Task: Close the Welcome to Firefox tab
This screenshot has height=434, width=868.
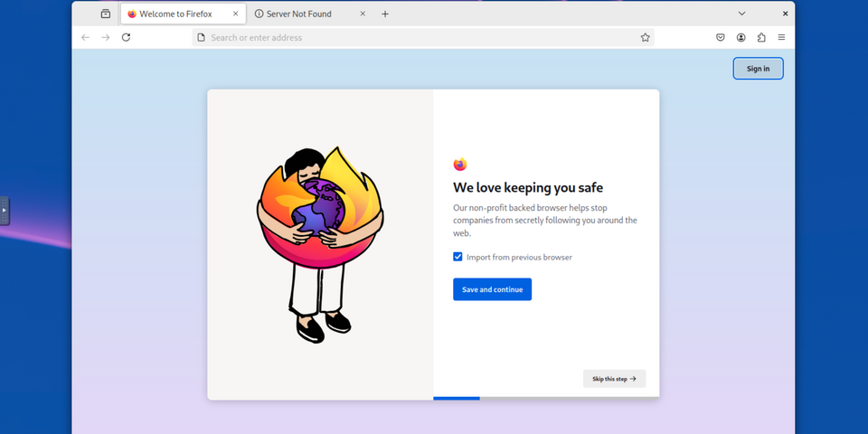Action: (235, 14)
